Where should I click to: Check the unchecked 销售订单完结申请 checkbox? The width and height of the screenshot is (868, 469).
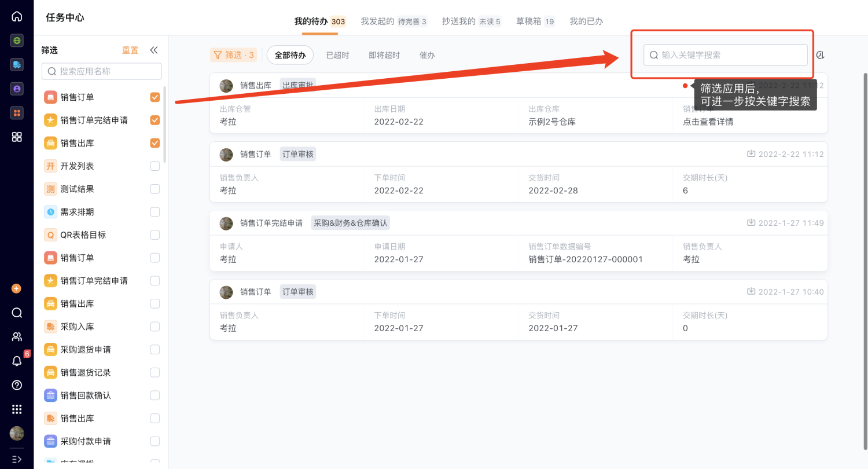click(155, 281)
